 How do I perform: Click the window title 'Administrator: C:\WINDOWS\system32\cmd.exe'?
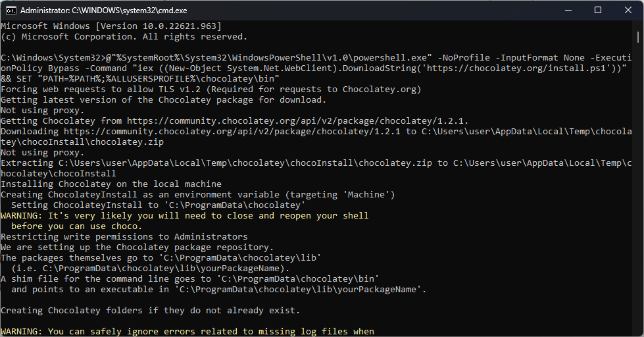(x=103, y=11)
